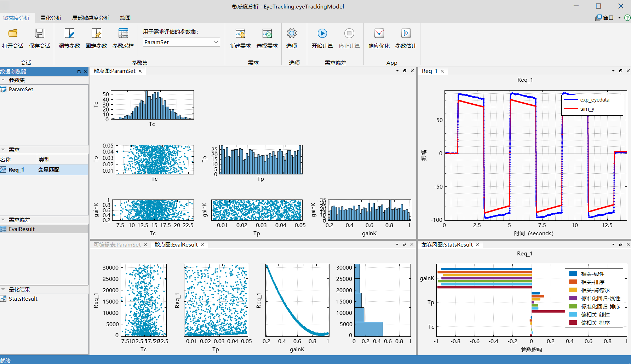
Task: Click the 新建需求 icon
Action: tap(240, 34)
